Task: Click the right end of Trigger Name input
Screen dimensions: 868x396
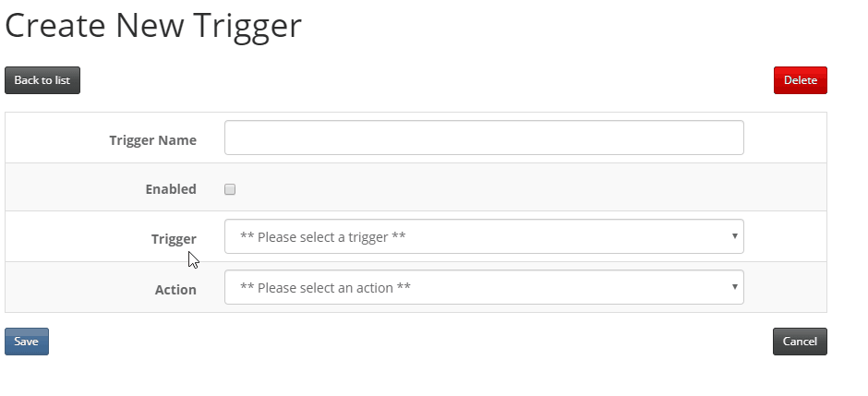Action: 730,138
